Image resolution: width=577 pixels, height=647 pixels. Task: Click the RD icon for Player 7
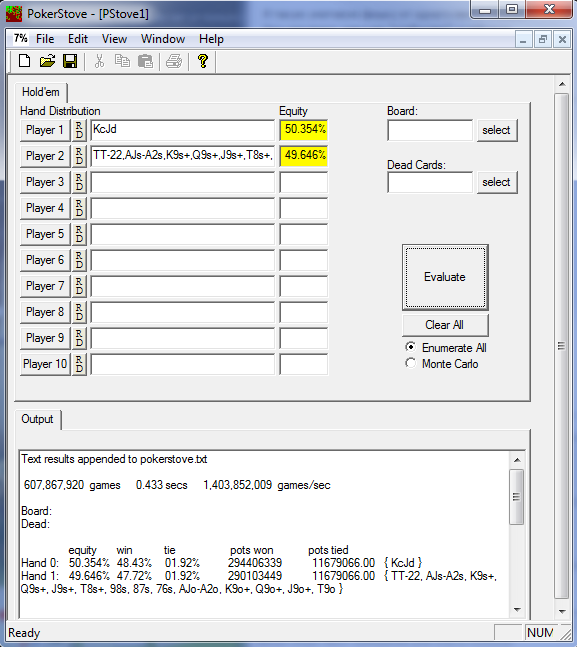(x=79, y=286)
